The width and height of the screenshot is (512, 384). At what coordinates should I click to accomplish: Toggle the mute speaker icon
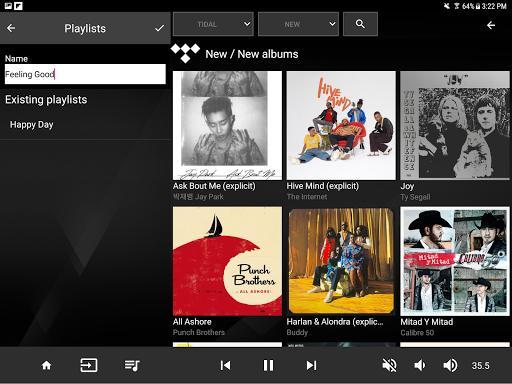(389, 365)
